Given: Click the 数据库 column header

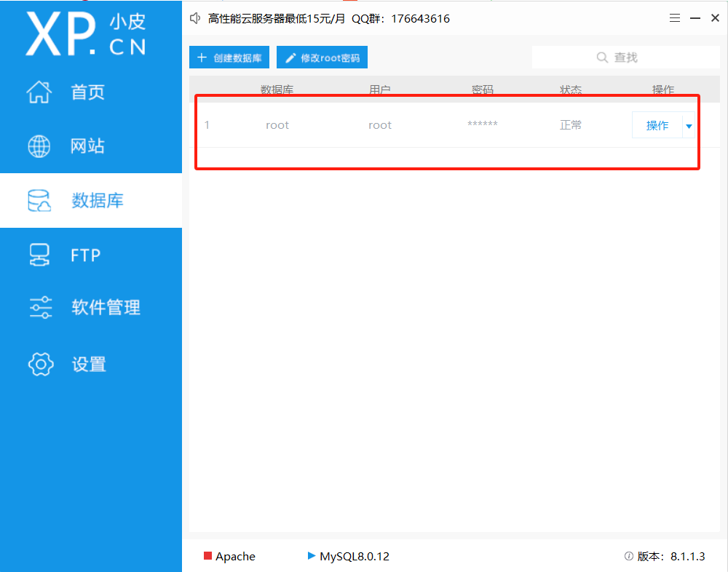Looking at the screenshot, I should point(277,89).
